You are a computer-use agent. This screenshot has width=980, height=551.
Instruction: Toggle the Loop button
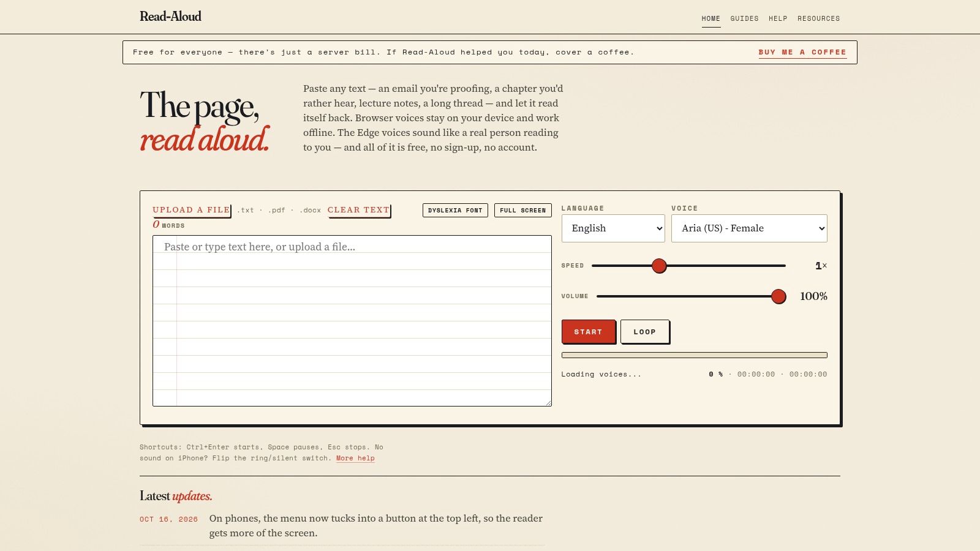click(644, 331)
